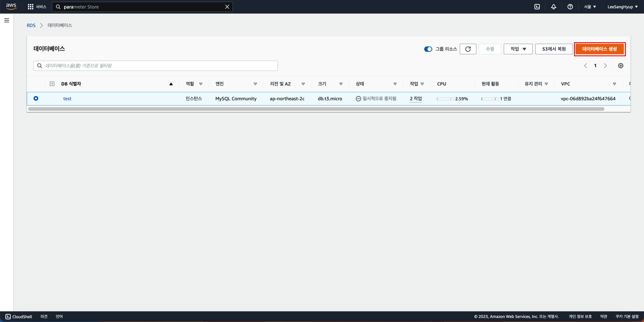The height and width of the screenshot is (322, 644).
Task: Open table preferences gear icon
Action: coord(621,66)
